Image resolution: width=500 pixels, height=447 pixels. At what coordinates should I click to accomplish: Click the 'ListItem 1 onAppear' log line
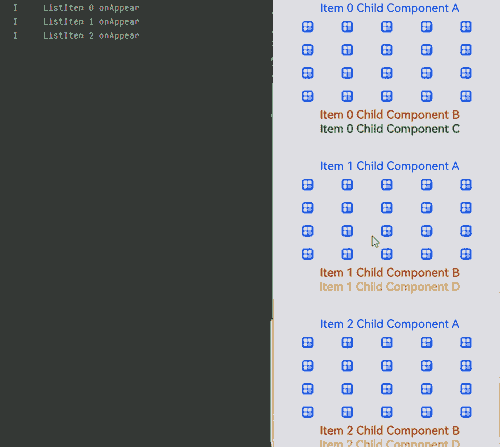[91, 22]
